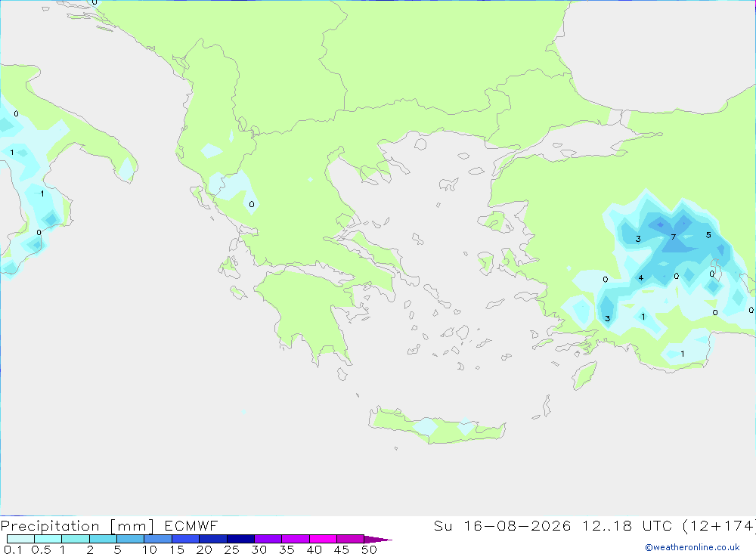The width and height of the screenshot is (756, 554).
Task: Click the 'ECMWF' model label
Action: [191, 526]
